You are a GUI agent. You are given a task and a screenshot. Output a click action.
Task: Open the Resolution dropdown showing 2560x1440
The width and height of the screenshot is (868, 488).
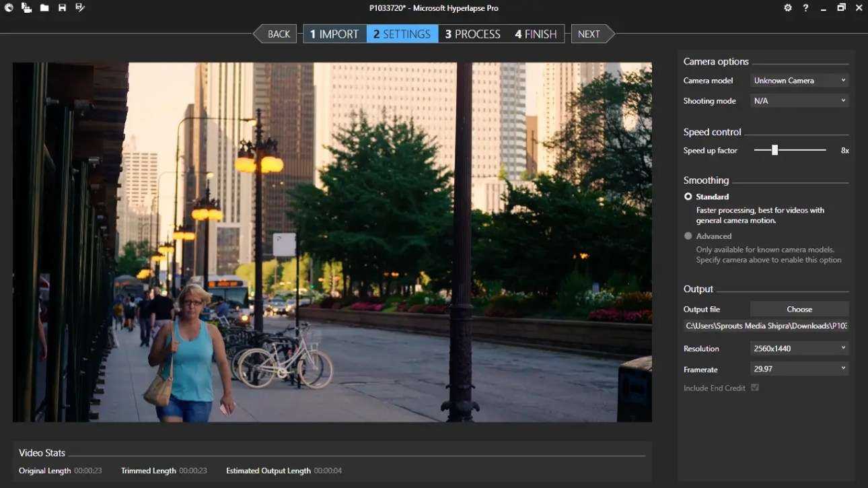pyautogui.click(x=799, y=349)
